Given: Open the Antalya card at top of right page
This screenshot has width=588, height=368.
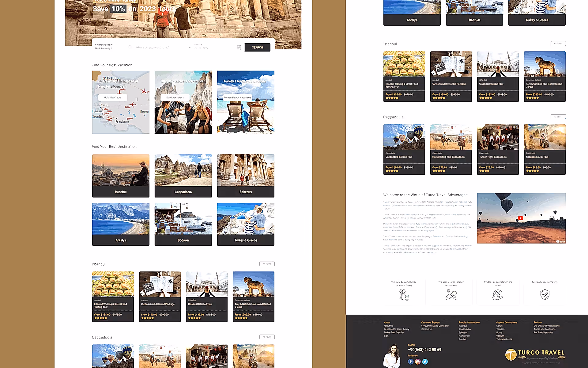Looking at the screenshot, I should pos(412,13).
